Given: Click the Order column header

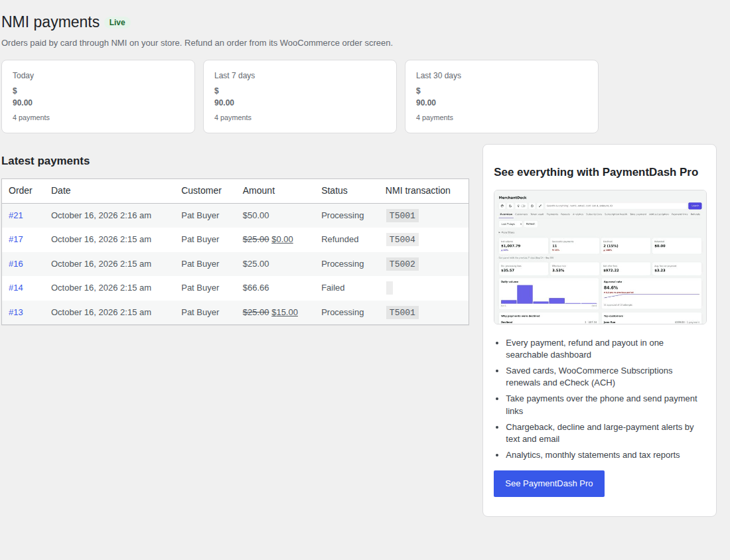Looking at the screenshot, I should [21, 190].
